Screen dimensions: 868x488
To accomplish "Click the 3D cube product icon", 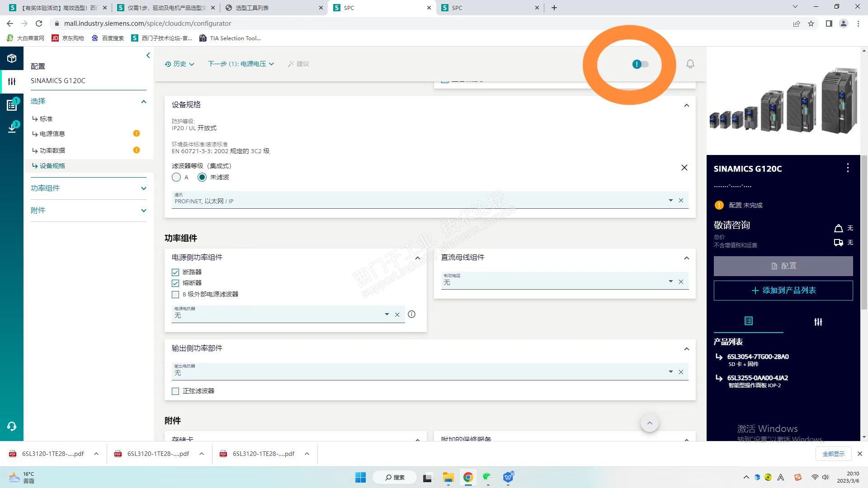I will [12, 58].
